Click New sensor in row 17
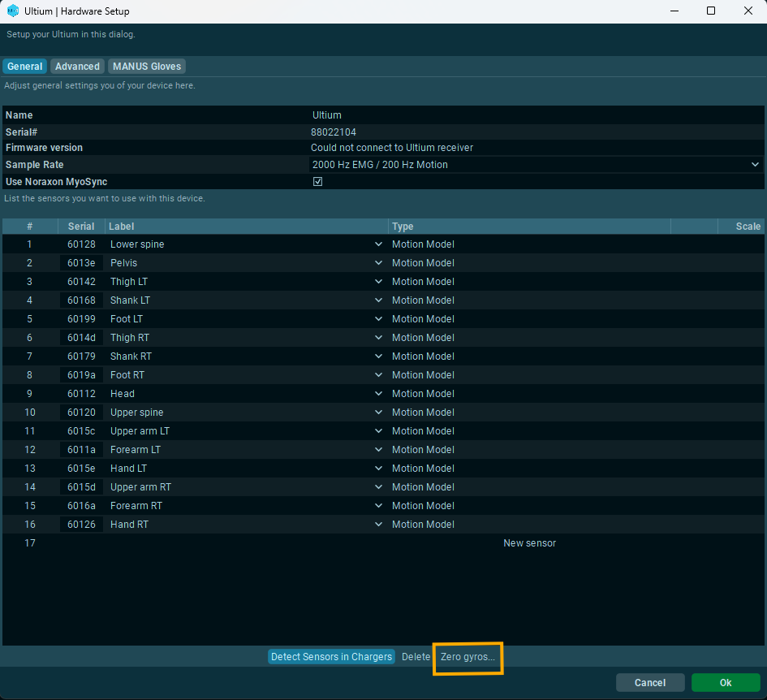 pyautogui.click(x=529, y=543)
